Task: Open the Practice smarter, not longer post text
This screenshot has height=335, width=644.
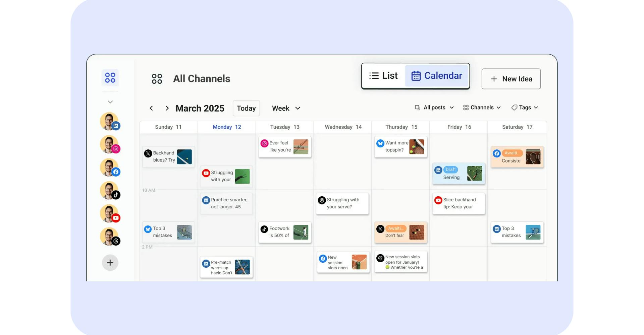Action: click(229, 203)
